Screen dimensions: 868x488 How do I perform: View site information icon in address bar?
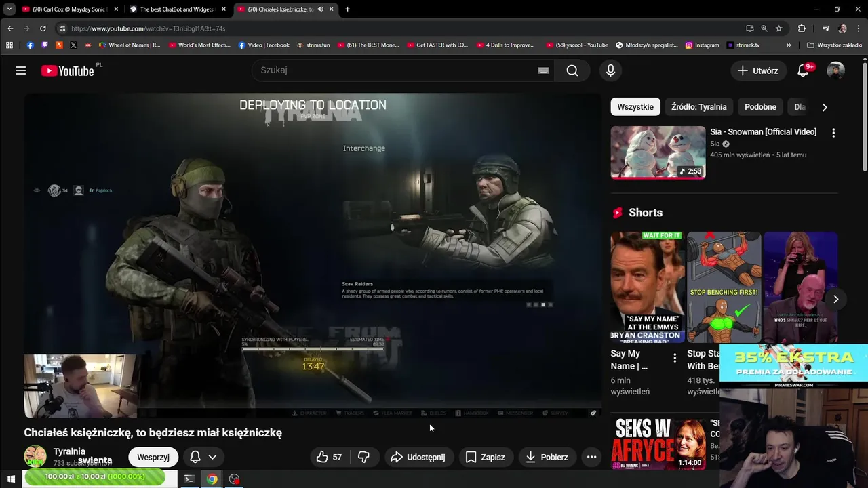tap(62, 28)
